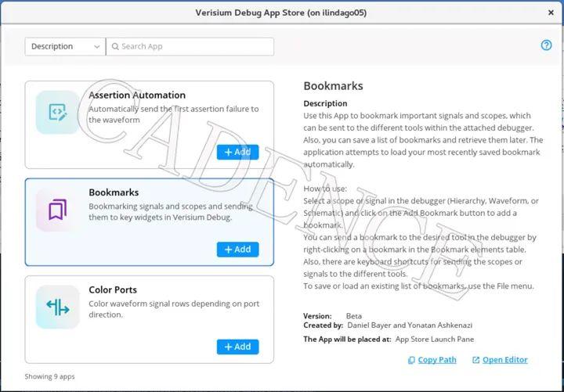The height and width of the screenshot is (392, 564).
Task: Add the Bookmarks app
Action: (x=237, y=249)
